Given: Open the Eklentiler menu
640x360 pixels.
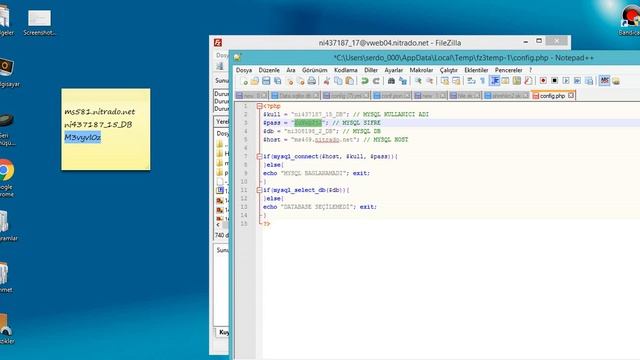Looking at the screenshot, I should pyautogui.click(x=476, y=70).
